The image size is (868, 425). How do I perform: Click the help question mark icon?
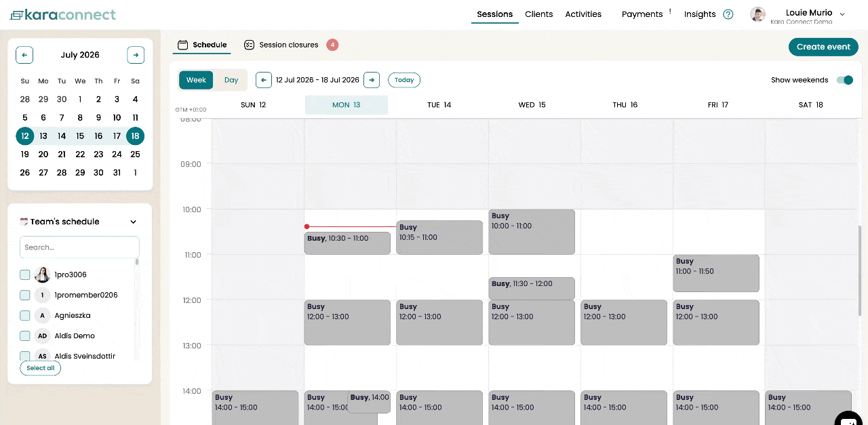point(728,14)
